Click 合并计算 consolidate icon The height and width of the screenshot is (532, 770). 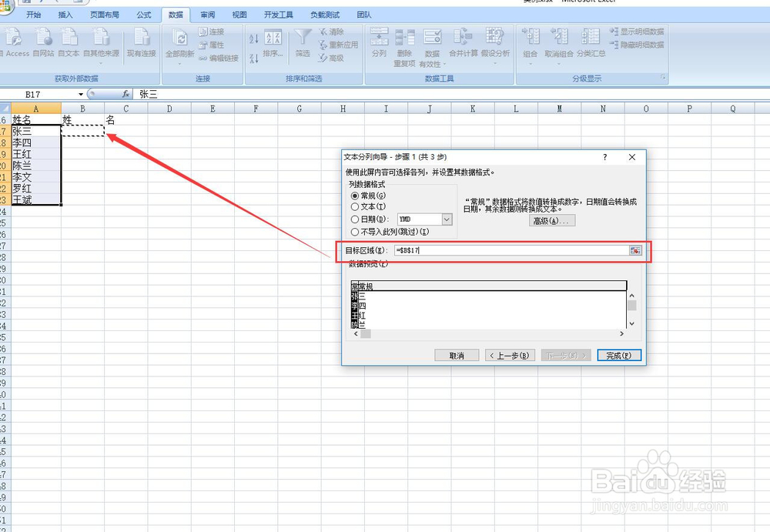click(x=463, y=43)
